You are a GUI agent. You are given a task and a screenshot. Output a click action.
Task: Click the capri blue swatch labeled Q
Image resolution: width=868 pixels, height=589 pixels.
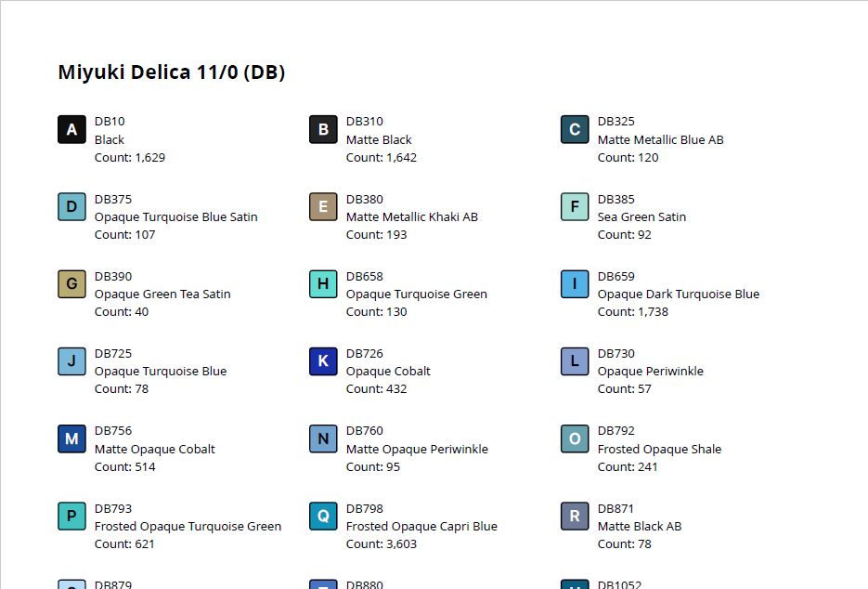(x=323, y=516)
